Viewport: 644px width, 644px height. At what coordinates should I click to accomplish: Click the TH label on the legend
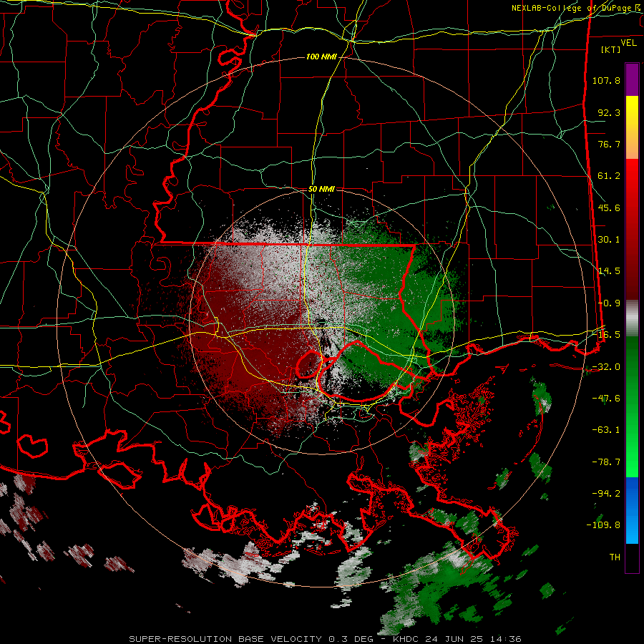615,557
